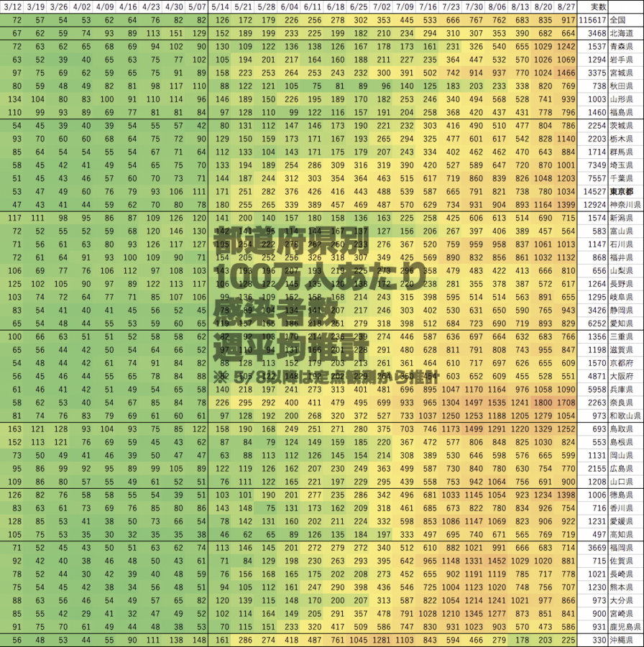
Task: Select the 5/14 date column header
Action: click(x=220, y=7)
